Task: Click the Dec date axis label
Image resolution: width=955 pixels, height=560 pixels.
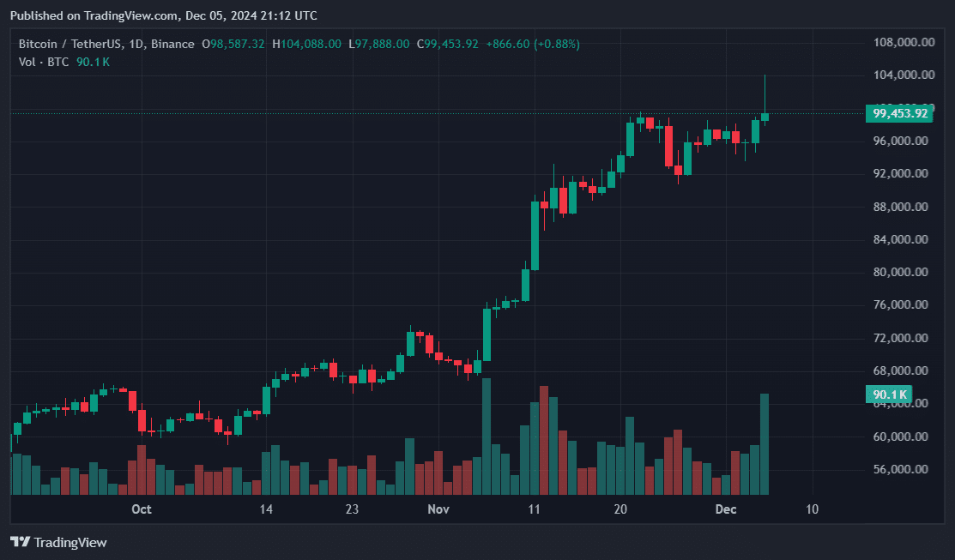Action: coord(725,509)
